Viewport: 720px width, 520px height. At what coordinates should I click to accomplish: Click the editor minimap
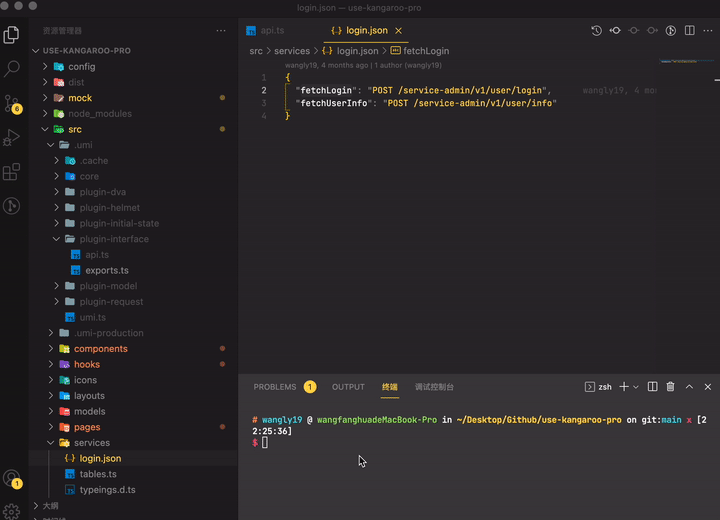(x=686, y=62)
